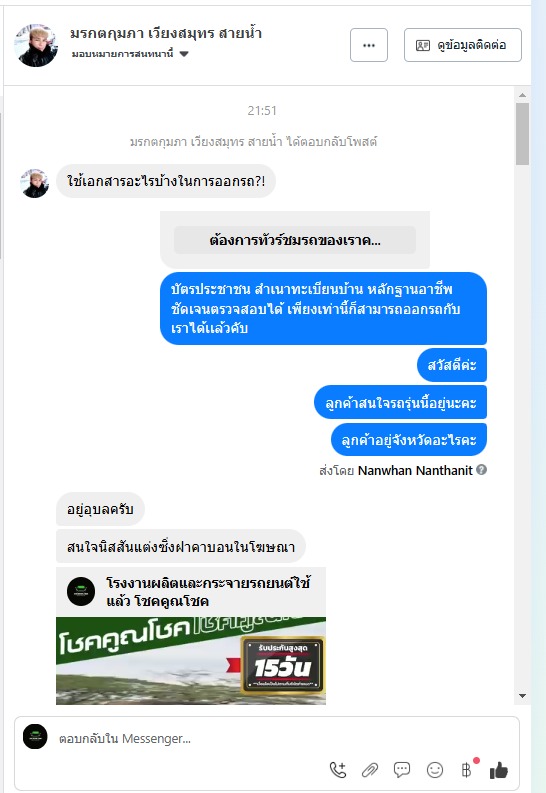Click the help icon beside Nanwhan Nanthanit
The image size is (546, 793).
point(482,470)
